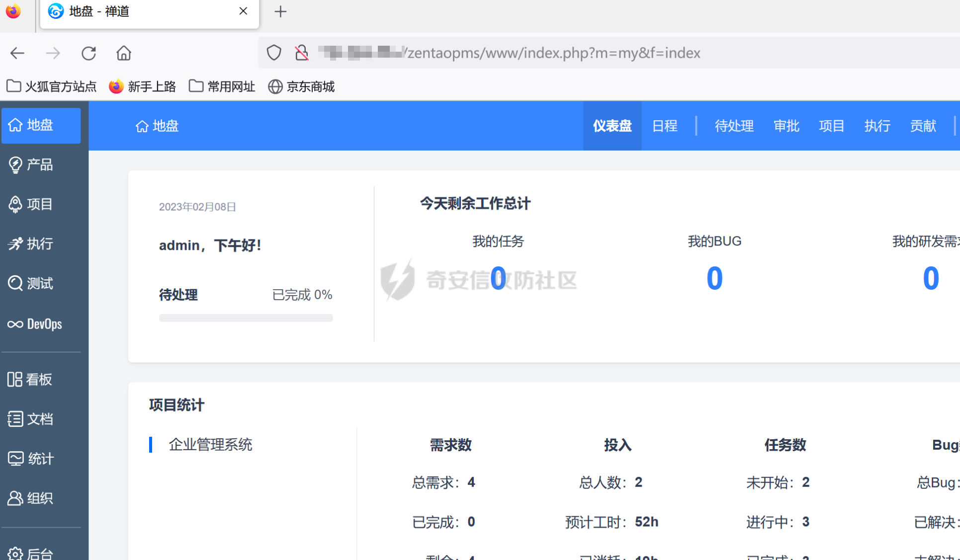Open the 火狐官方站点 bookmark folder

51,86
